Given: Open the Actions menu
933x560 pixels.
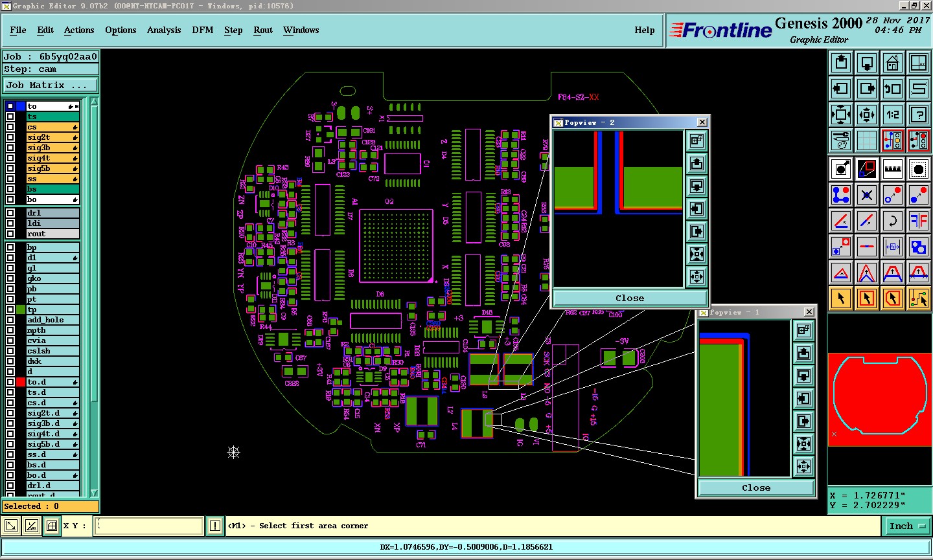Looking at the screenshot, I should click(x=79, y=30).
